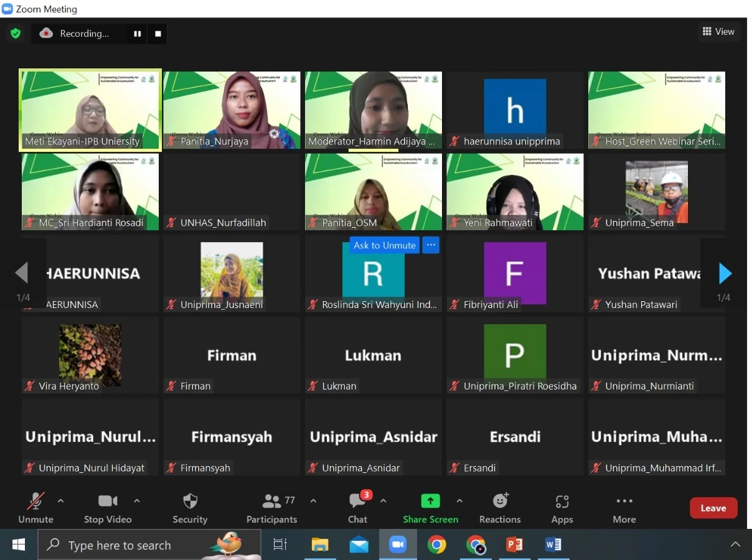Open Google Chrome from taskbar
Image resolution: width=752 pixels, height=560 pixels.
click(436, 545)
